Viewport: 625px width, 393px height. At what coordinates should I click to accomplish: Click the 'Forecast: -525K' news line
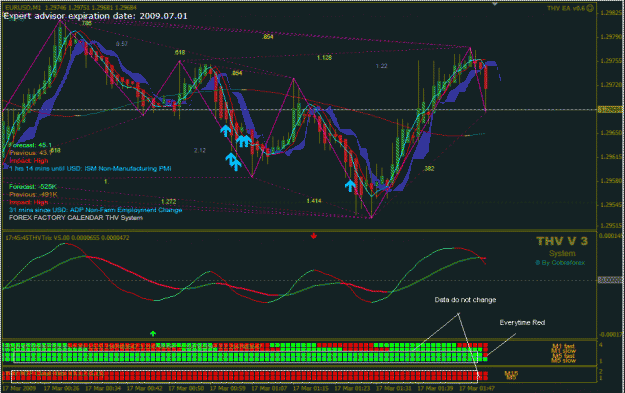click(x=33, y=187)
